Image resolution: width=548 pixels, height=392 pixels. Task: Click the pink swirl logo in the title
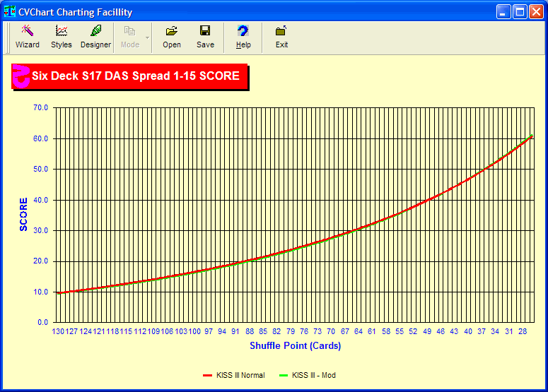pos(22,76)
